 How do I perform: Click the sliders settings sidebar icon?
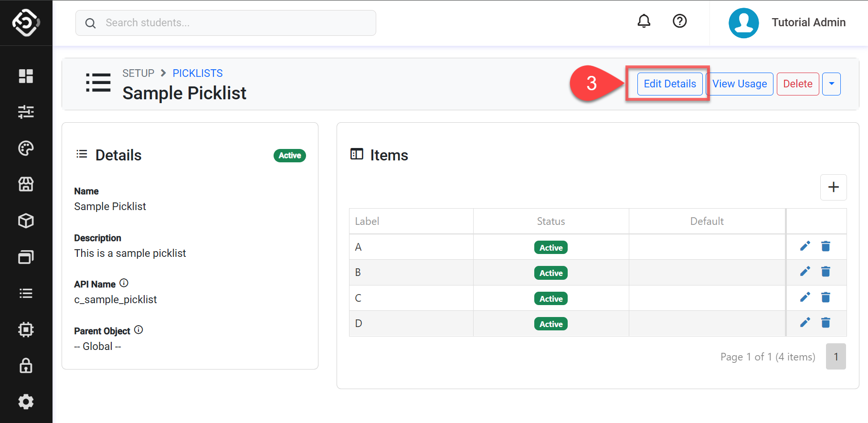[x=26, y=112]
